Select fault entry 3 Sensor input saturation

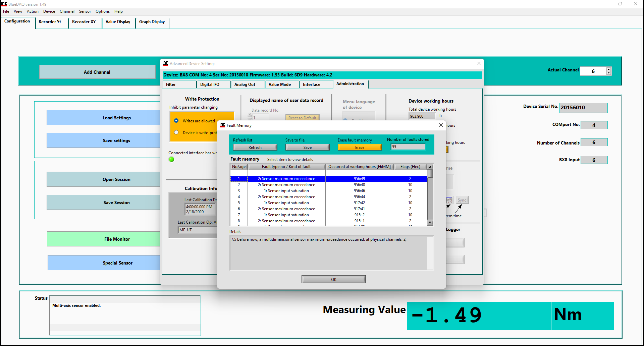pyautogui.click(x=286, y=191)
